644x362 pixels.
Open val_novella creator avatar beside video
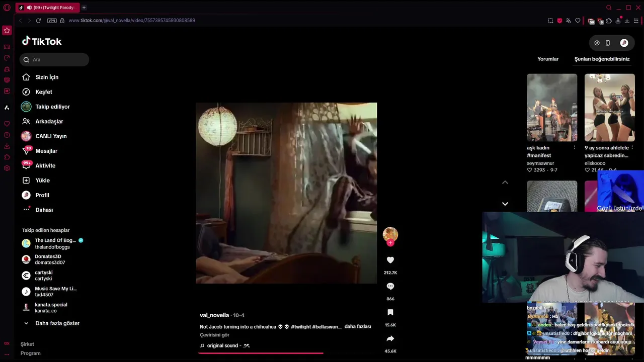click(390, 234)
